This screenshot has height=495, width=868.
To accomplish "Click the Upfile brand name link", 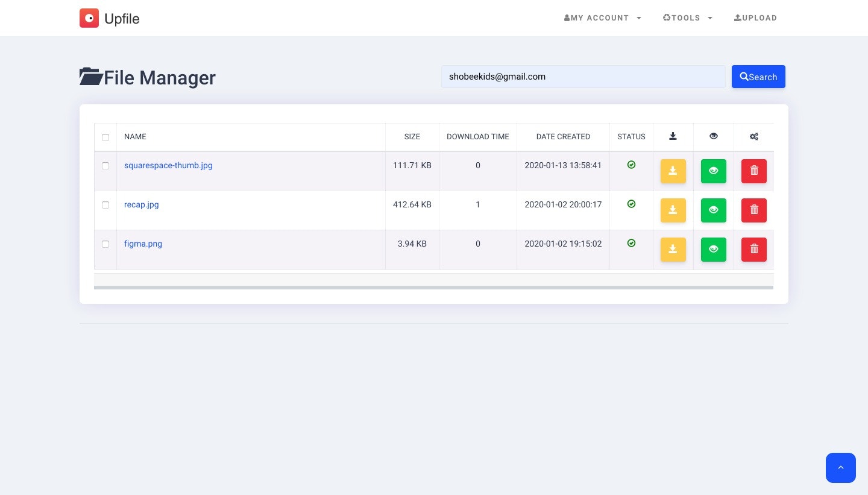I will pyautogui.click(x=122, y=19).
